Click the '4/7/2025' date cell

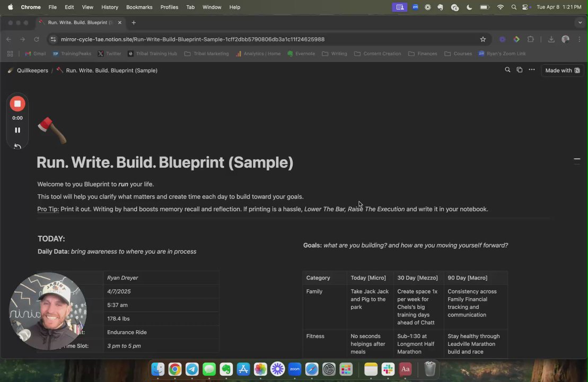162,291
